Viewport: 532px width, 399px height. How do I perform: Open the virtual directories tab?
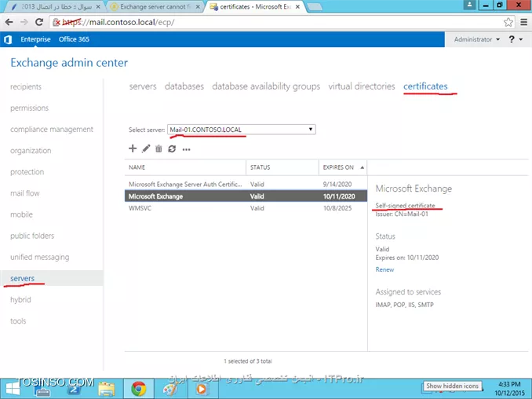point(362,86)
